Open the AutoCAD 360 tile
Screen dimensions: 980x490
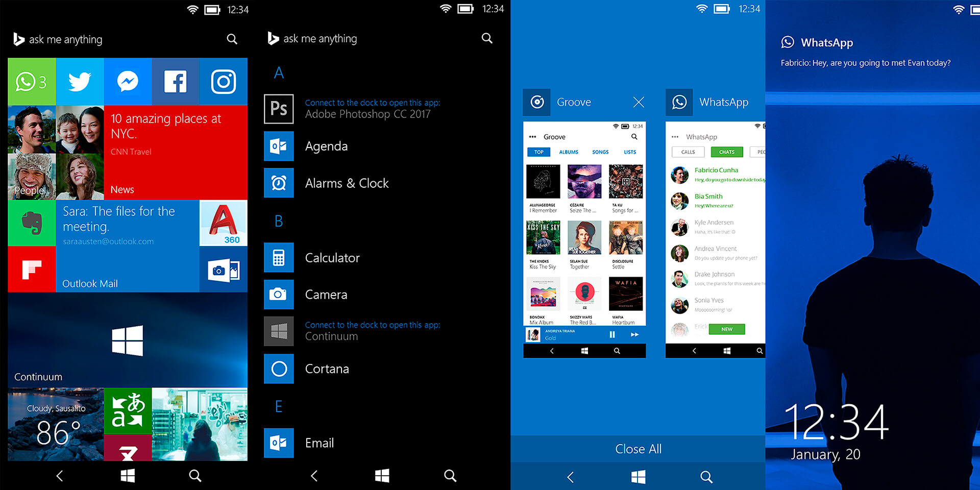click(x=224, y=223)
